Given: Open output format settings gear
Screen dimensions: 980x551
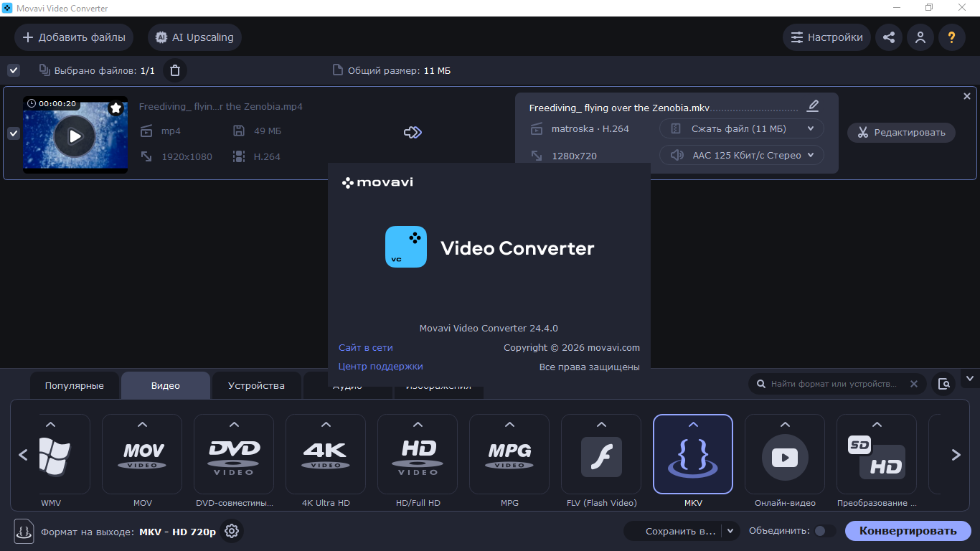Looking at the screenshot, I should [232, 532].
